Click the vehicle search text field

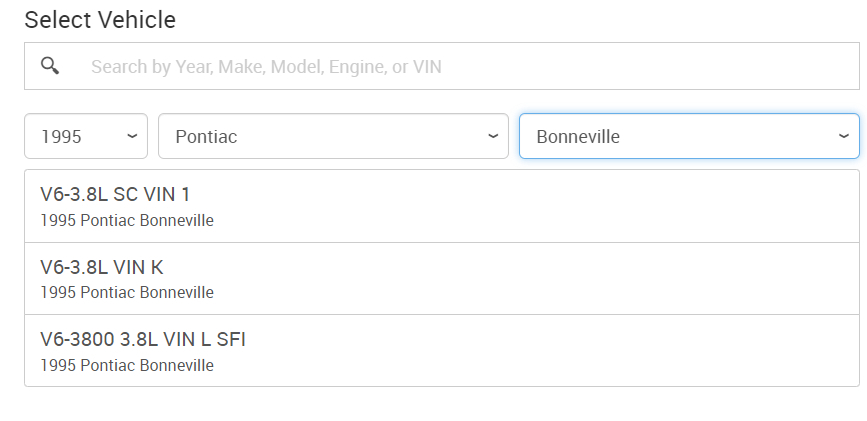point(460,67)
